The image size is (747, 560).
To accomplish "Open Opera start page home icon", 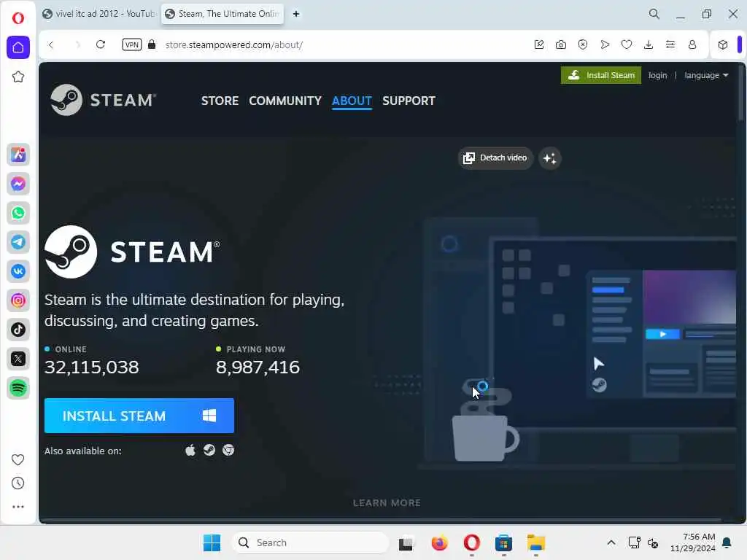I will (x=18, y=47).
